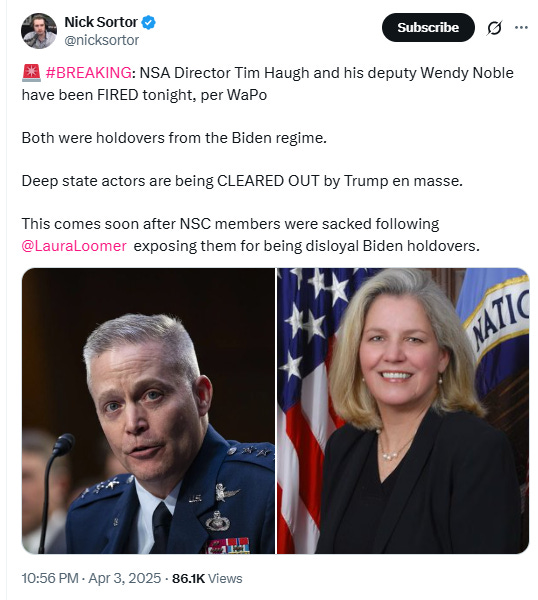This screenshot has width=538, height=600.
Task: Click the red siren emoji
Action: pos(31,73)
